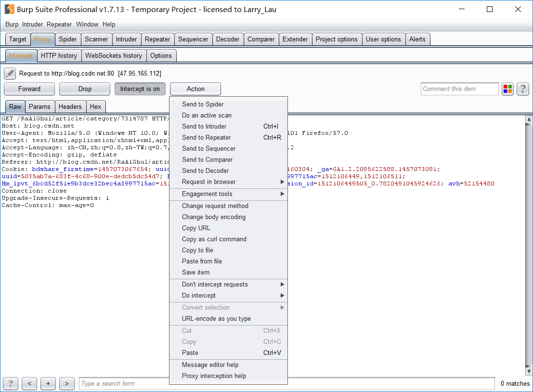Choose Paste in the context menu

[228, 353]
